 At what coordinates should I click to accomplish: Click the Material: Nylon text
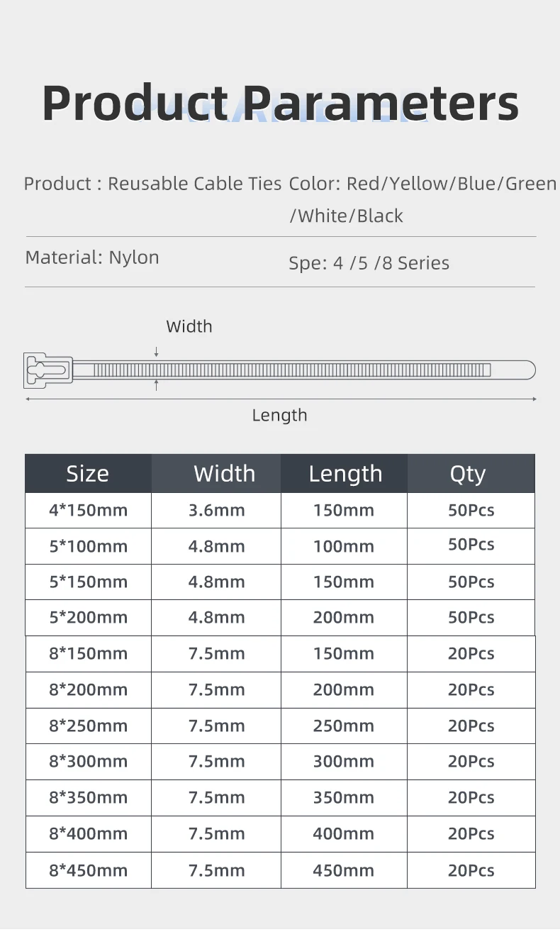point(92,257)
